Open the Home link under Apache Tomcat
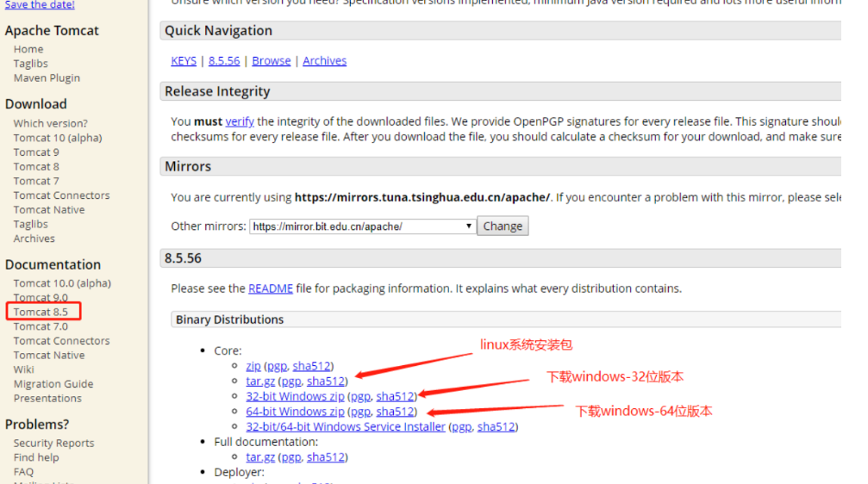The image size is (868, 484). 28,49
